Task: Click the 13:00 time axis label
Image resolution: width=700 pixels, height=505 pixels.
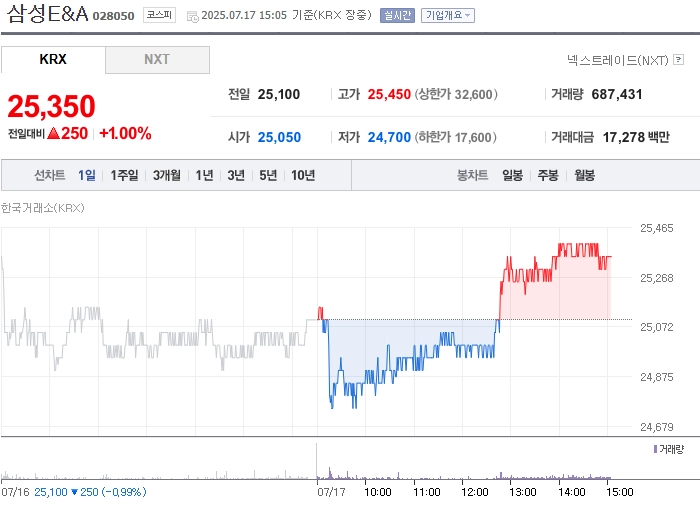Action: click(523, 492)
